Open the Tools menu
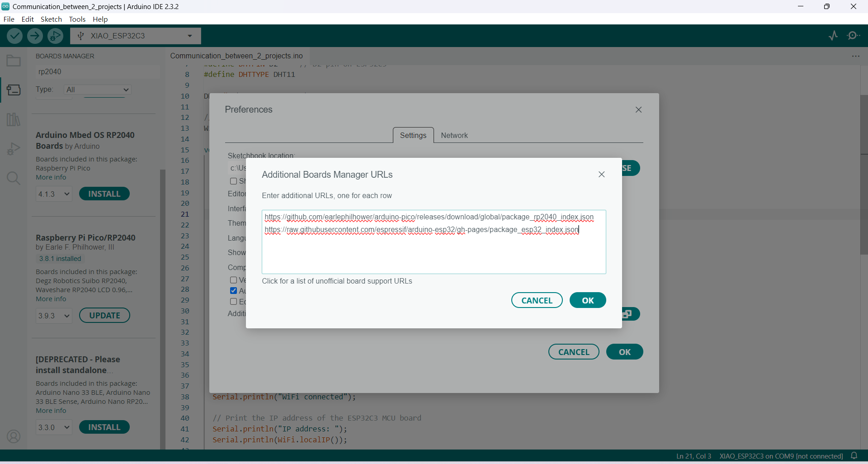This screenshot has height=464, width=868. click(x=77, y=19)
